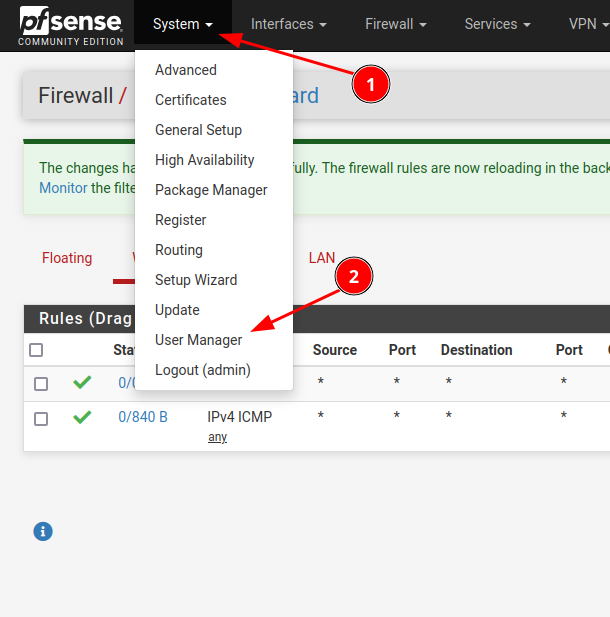Click the blue info icon below rules
The image size is (610, 617).
click(42, 531)
